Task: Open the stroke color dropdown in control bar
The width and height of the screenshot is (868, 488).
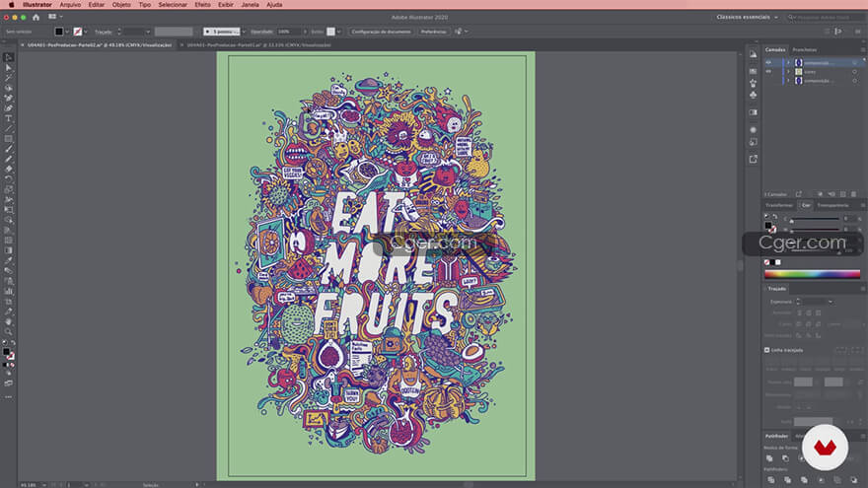Action: [86, 32]
